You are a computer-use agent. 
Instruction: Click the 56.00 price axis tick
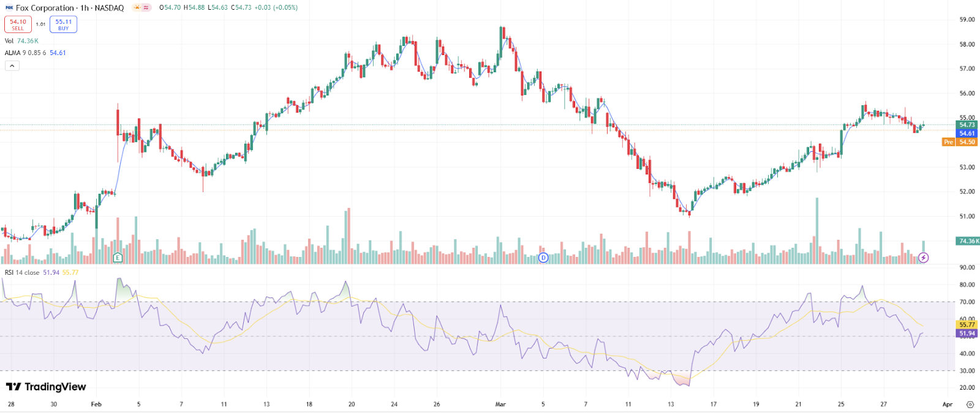pos(967,94)
